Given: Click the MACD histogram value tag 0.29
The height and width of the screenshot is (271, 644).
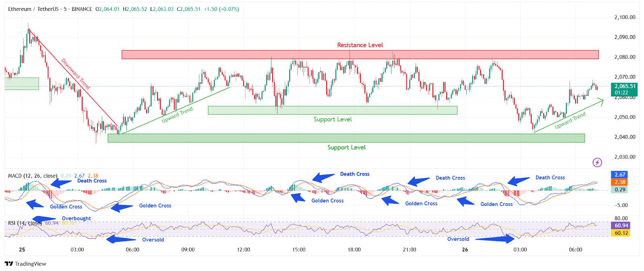Looking at the screenshot, I should coord(620,189).
